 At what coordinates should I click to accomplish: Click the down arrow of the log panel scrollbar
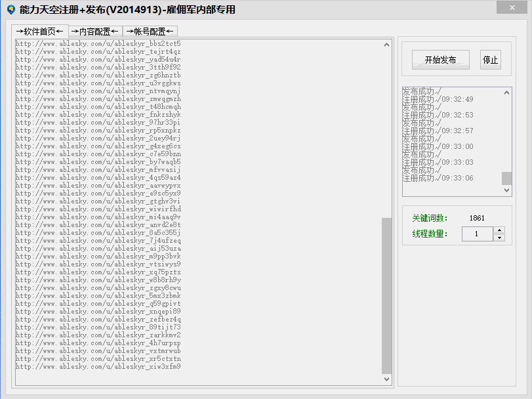pos(505,190)
